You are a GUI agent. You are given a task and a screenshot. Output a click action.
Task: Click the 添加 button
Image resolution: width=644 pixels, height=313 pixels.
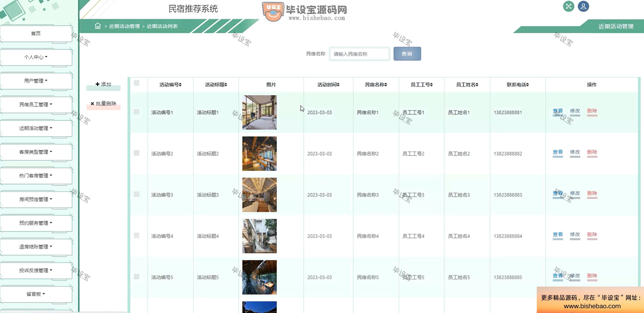104,84
